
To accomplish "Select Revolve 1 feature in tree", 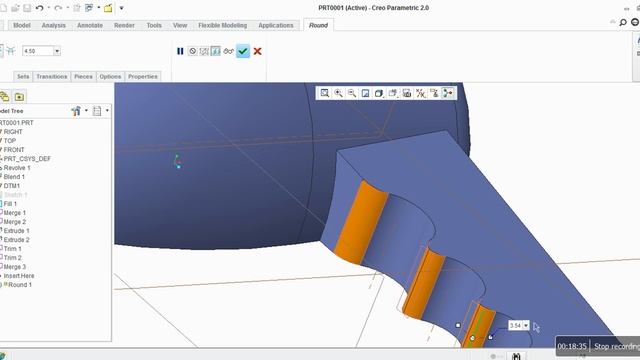I will 17,168.
